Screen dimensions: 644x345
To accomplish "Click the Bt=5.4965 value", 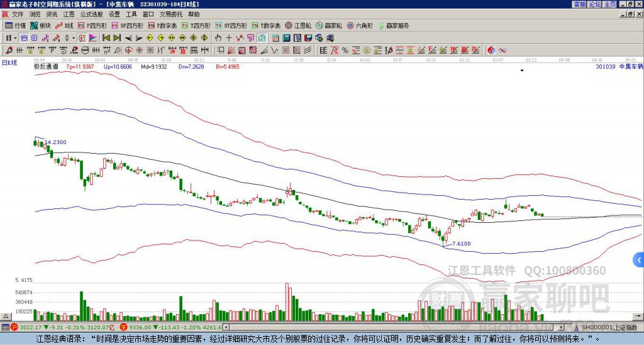I will (x=228, y=66).
